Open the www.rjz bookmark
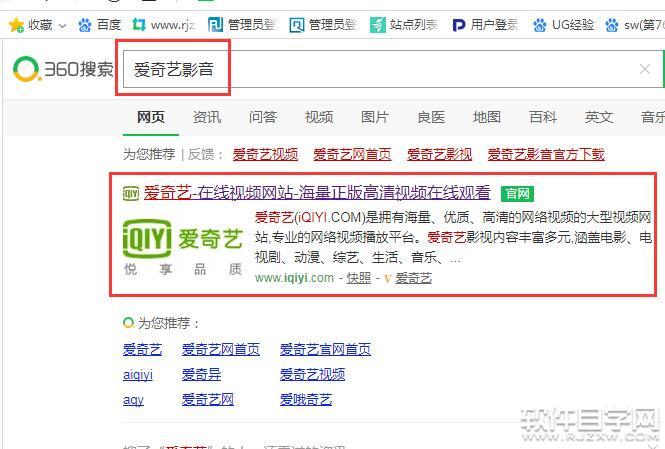 [x=164, y=25]
